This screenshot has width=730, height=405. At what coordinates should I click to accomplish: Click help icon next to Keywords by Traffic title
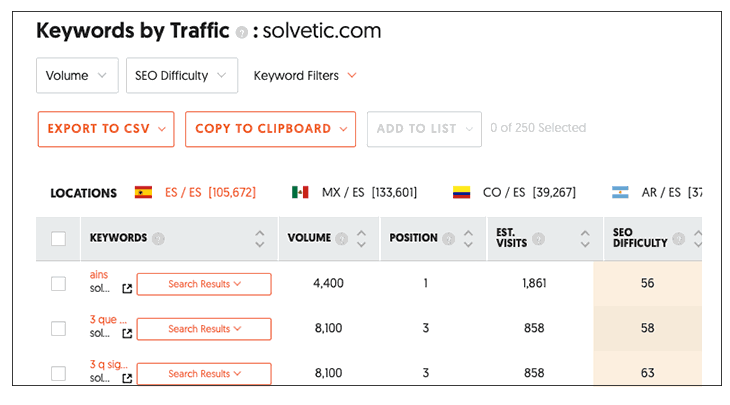point(241,33)
